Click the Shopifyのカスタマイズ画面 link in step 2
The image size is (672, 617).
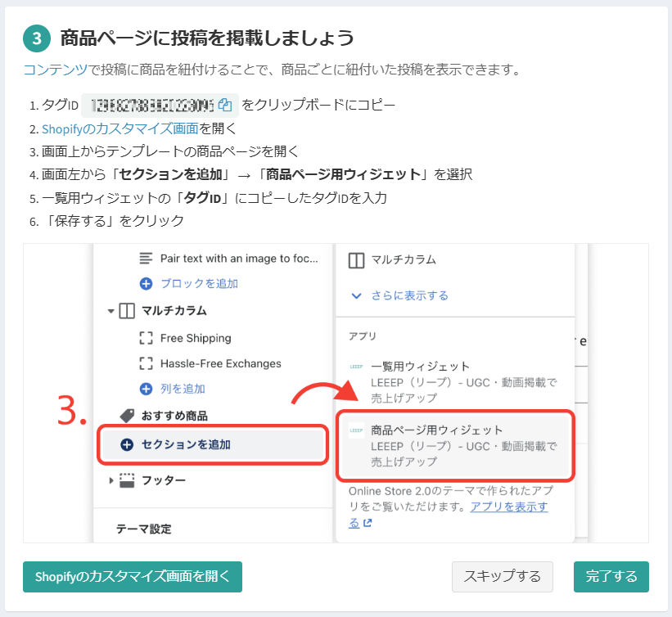click(x=120, y=128)
